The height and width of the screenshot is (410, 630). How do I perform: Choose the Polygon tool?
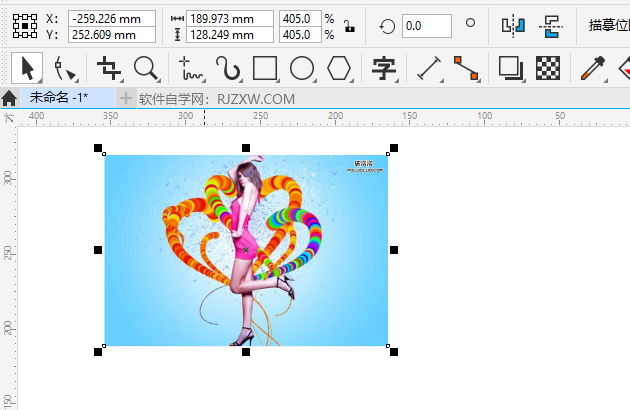(340, 68)
